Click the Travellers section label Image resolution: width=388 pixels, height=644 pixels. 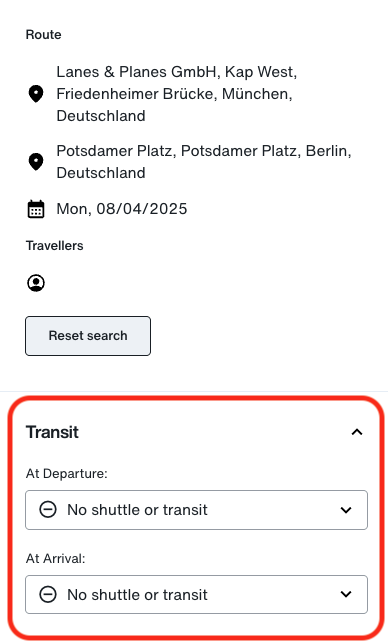point(55,246)
